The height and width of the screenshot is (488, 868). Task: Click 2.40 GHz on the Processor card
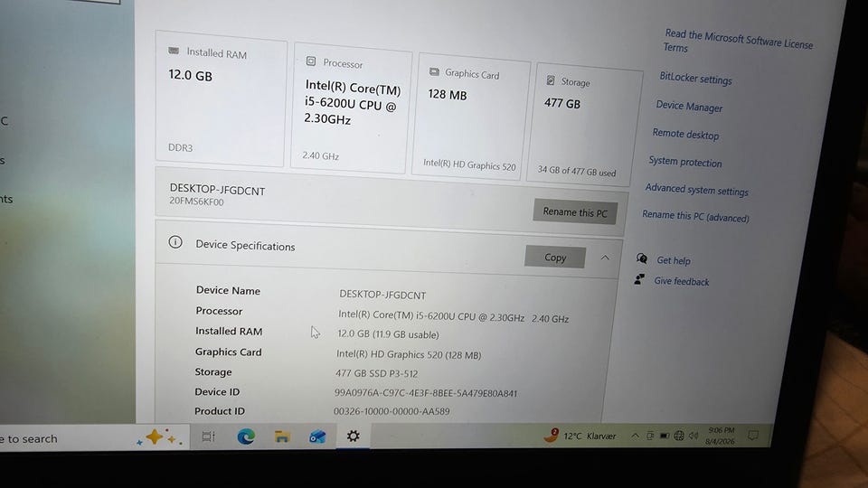pos(320,156)
